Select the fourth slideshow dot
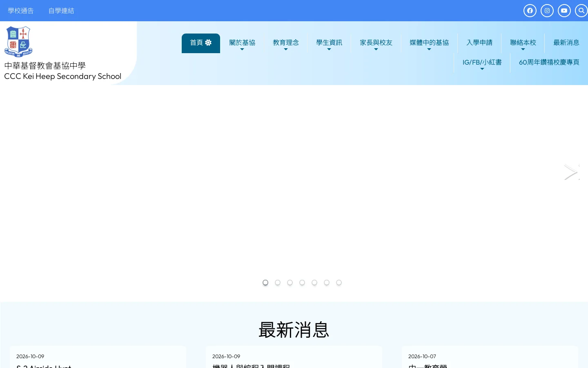The height and width of the screenshot is (368, 588). click(x=302, y=283)
